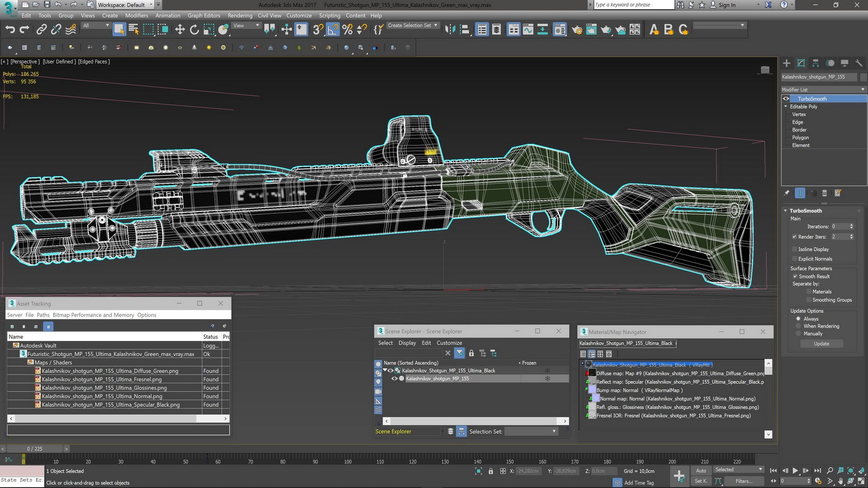Open the Modifier List dropdown
The width and height of the screenshot is (868, 488).
click(824, 89)
